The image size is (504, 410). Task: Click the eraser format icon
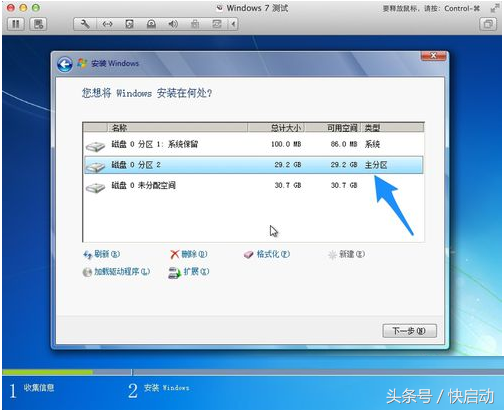[x=249, y=255]
